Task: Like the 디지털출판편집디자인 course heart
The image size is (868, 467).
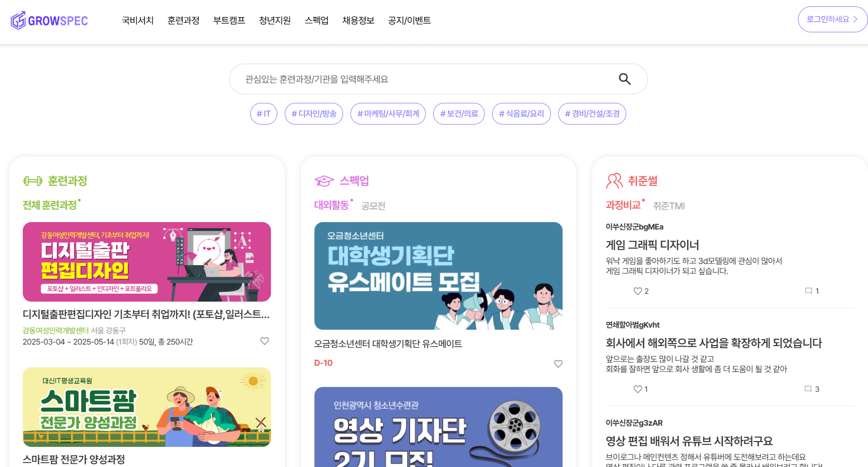Action: click(x=265, y=341)
